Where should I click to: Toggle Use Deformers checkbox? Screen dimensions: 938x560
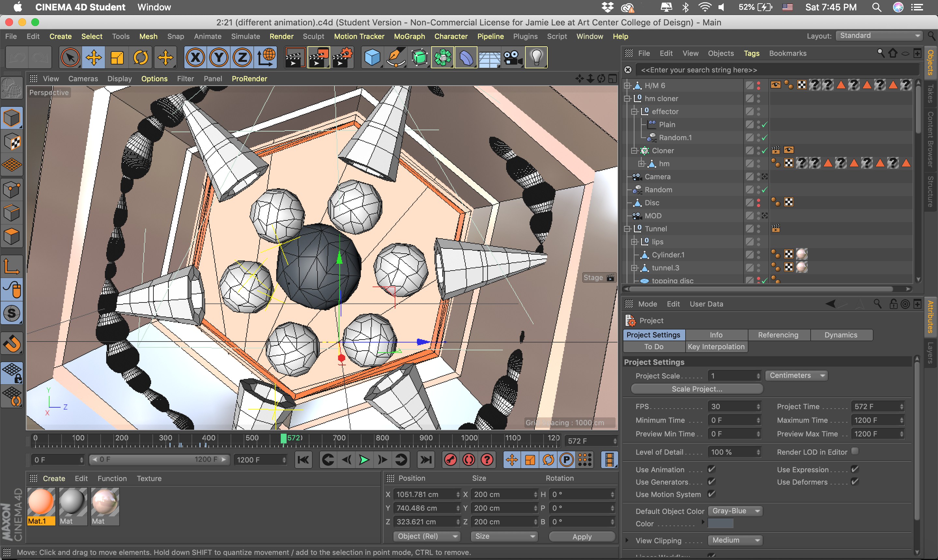pos(855,482)
